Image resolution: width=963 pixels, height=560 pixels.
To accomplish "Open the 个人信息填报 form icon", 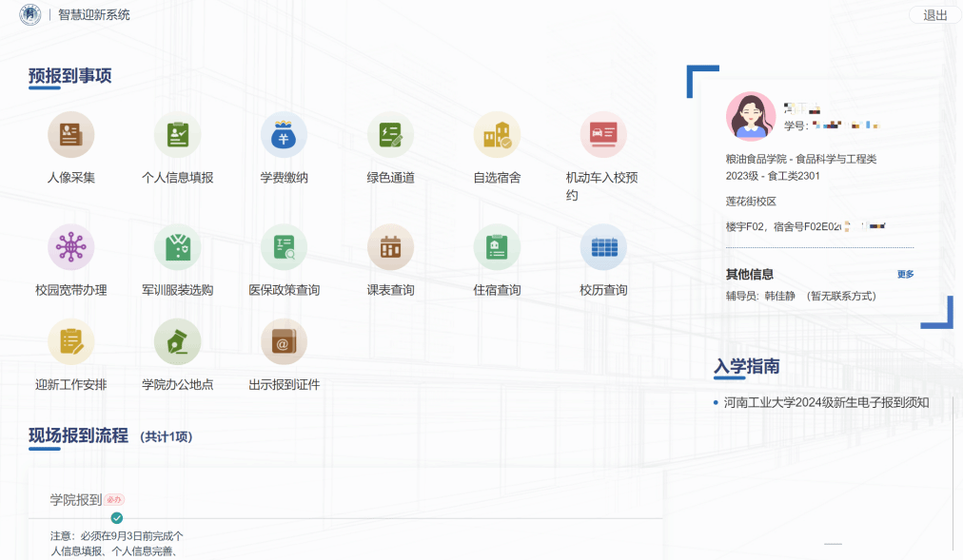I will [178, 135].
